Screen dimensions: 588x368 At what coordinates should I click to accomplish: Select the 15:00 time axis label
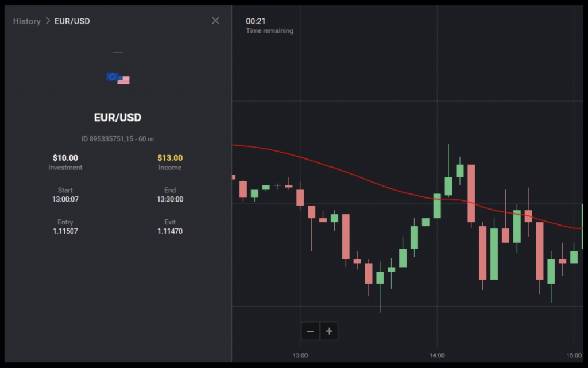click(574, 355)
